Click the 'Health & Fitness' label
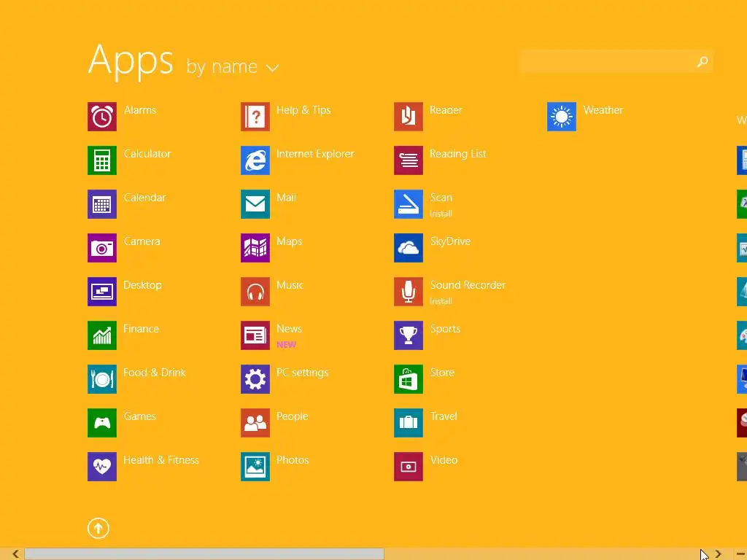This screenshot has width=747, height=560. point(161,460)
